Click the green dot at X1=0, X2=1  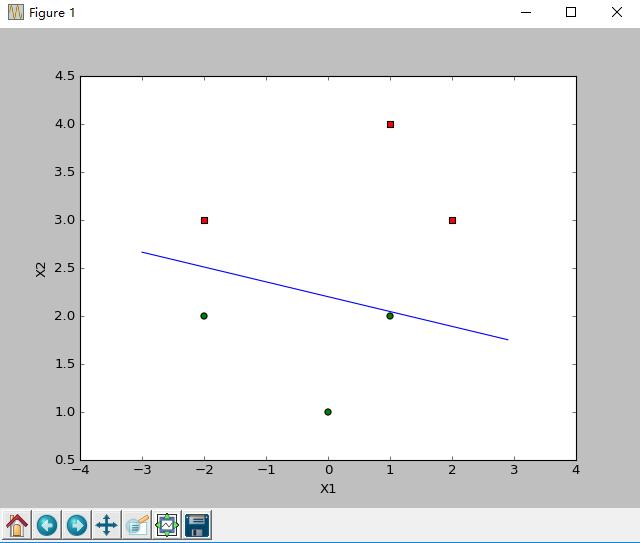328,412
